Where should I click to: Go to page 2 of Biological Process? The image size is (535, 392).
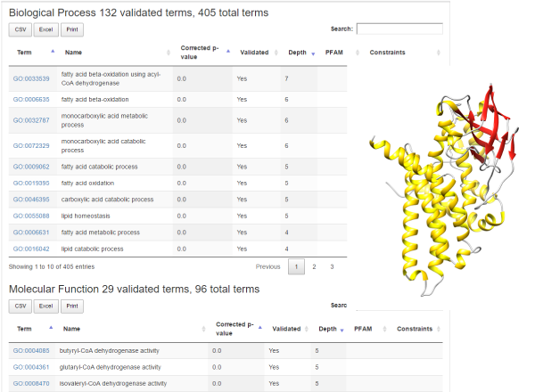pyautogui.click(x=314, y=266)
